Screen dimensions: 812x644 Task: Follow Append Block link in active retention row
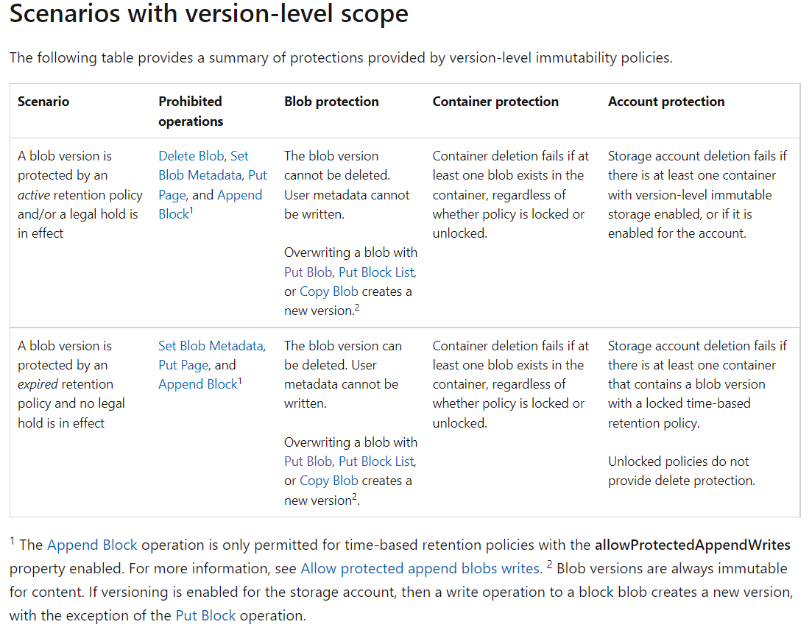(240, 195)
